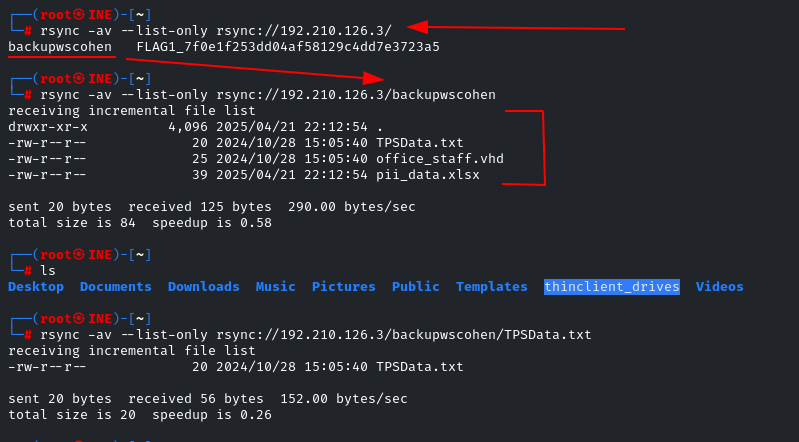Click the red arrowhead pointing to first rsync command
This screenshot has height=442, width=799.
coord(418,27)
